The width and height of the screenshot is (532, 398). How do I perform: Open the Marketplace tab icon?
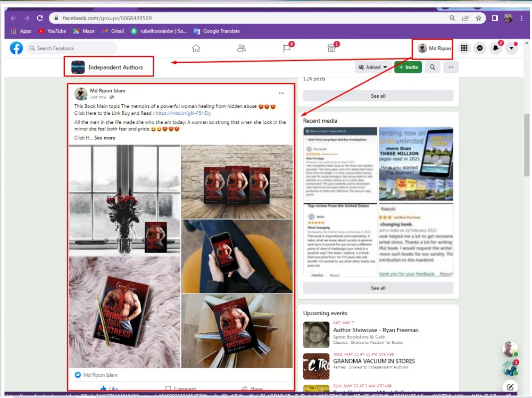(x=332, y=48)
